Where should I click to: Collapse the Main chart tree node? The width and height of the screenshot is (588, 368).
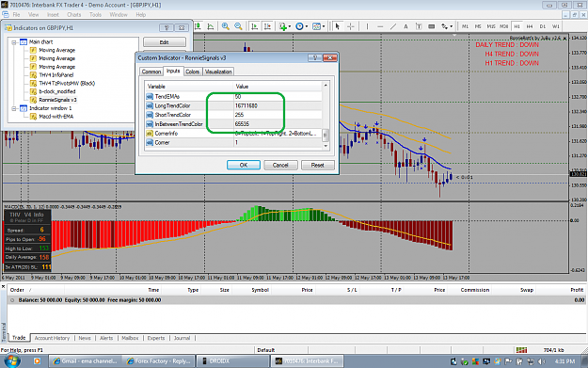tap(14, 42)
